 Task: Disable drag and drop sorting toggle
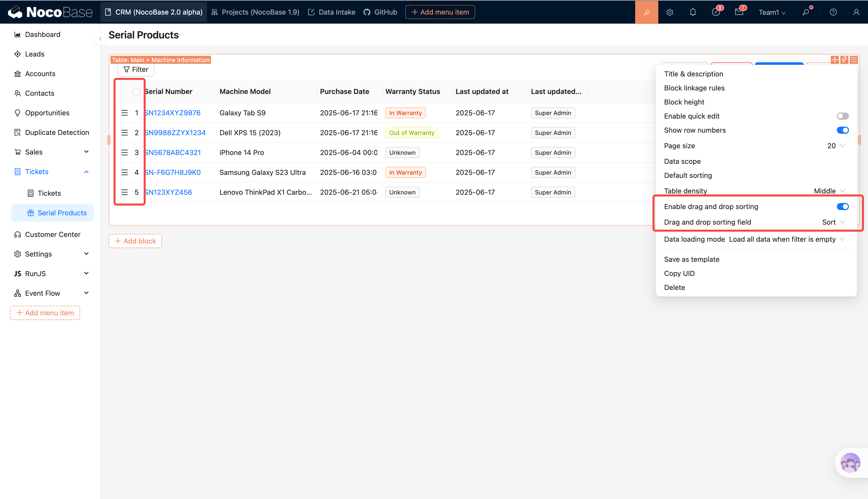[x=842, y=207]
